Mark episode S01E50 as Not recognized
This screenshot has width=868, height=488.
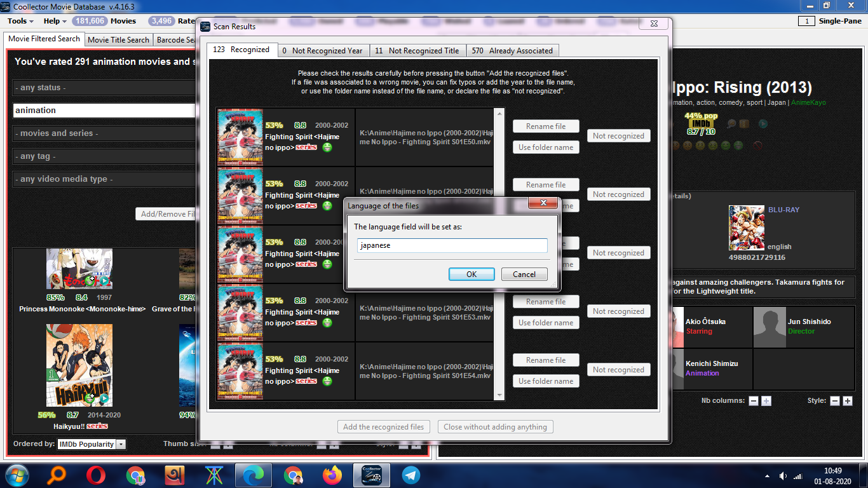pyautogui.click(x=619, y=136)
